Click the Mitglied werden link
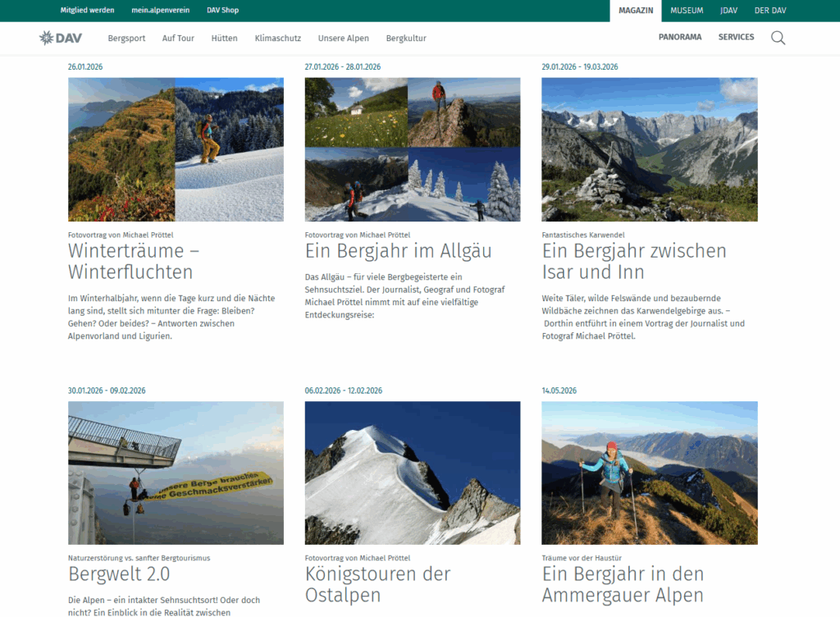840x617 pixels. pyautogui.click(x=87, y=11)
